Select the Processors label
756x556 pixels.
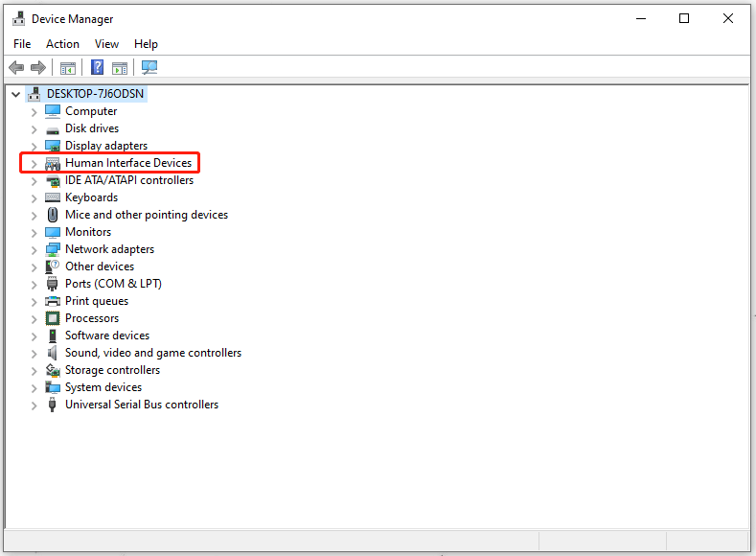[92, 318]
